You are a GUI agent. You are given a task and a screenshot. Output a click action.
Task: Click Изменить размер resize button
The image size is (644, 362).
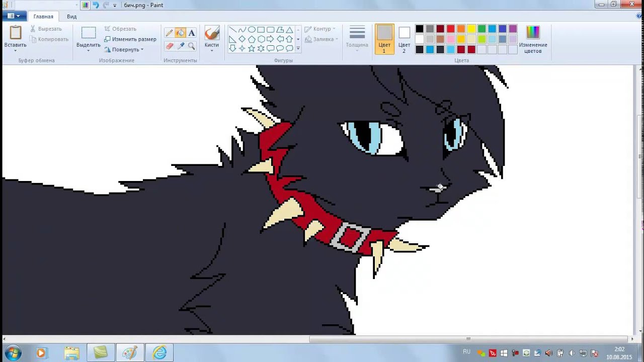point(130,39)
